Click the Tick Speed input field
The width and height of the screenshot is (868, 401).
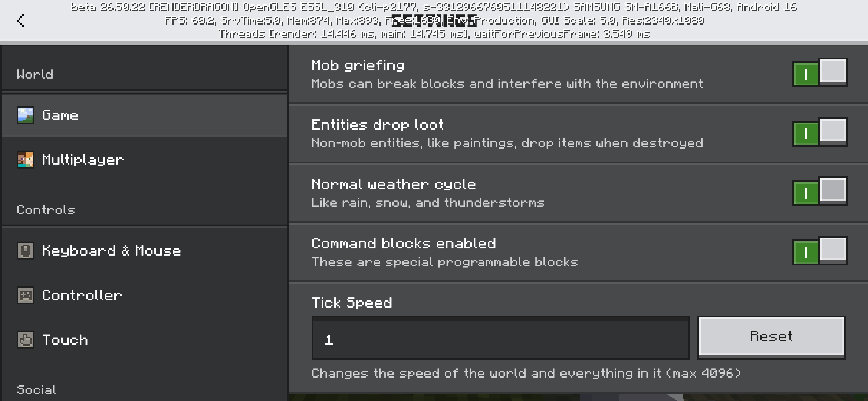pyautogui.click(x=500, y=338)
